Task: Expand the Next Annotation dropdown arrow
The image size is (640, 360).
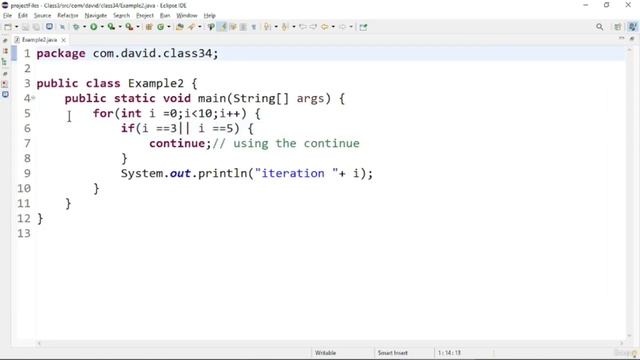Action: tap(276, 27)
